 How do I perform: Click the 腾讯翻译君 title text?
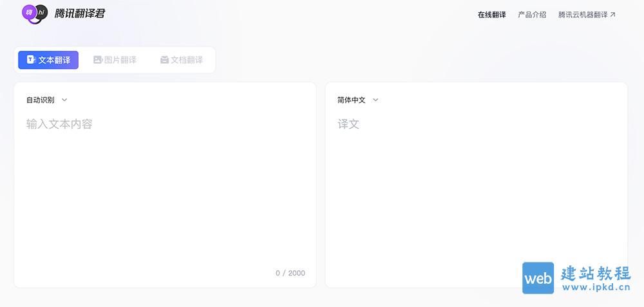point(80,14)
